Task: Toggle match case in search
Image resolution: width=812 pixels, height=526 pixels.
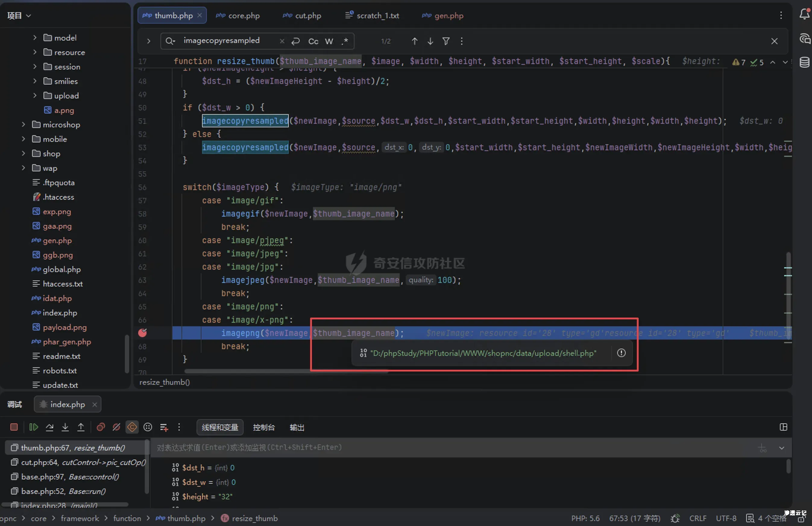Action: pyautogui.click(x=313, y=41)
